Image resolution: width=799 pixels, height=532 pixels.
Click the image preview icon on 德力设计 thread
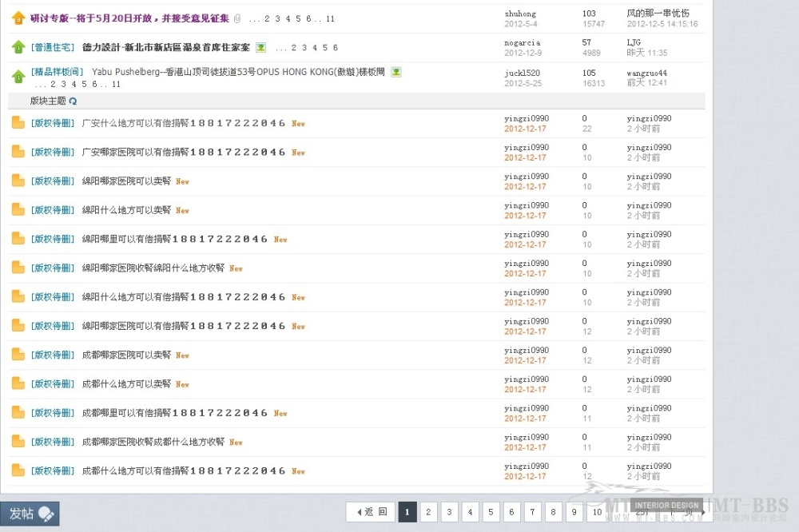tap(261, 47)
